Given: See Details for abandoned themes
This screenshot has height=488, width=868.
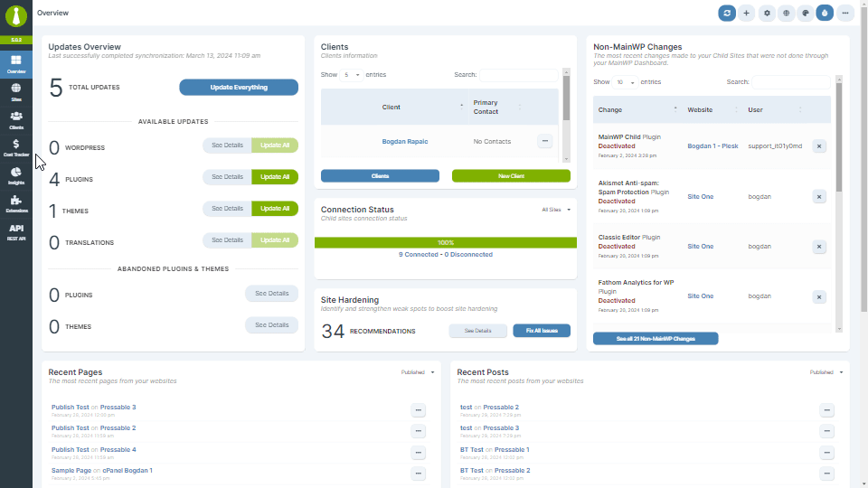Looking at the screenshot, I should click(x=272, y=324).
